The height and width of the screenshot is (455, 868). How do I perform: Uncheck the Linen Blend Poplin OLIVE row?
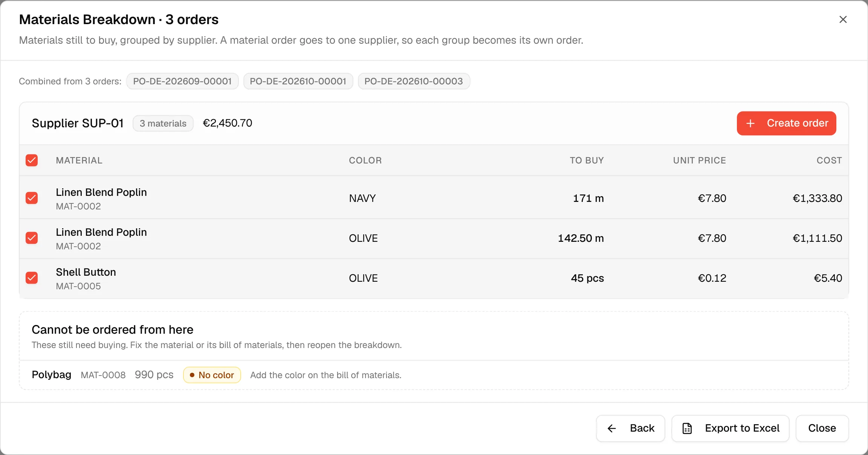click(32, 238)
